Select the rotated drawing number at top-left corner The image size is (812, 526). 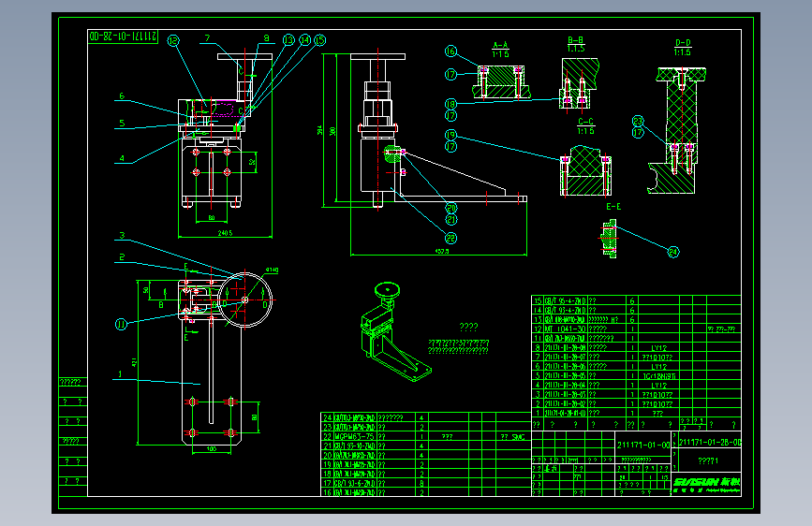124,37
